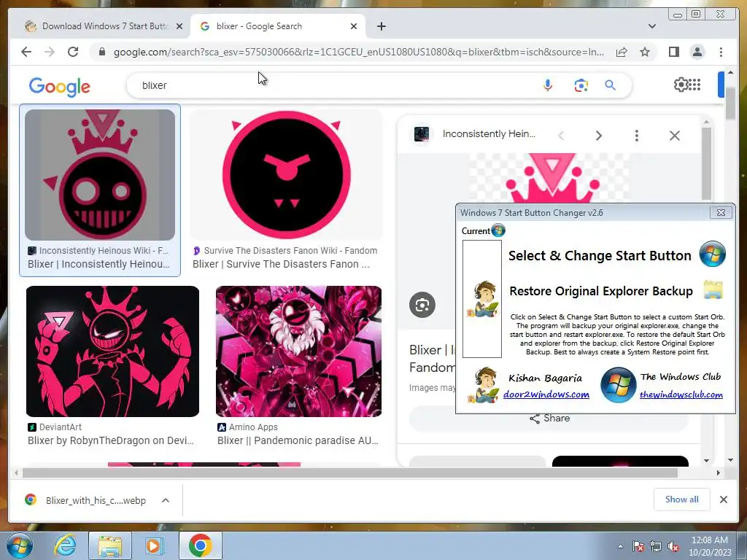The image size is (747, 560).
Task: Open the DeviantArt Blixer thumbnail
Action: [113, 351]
